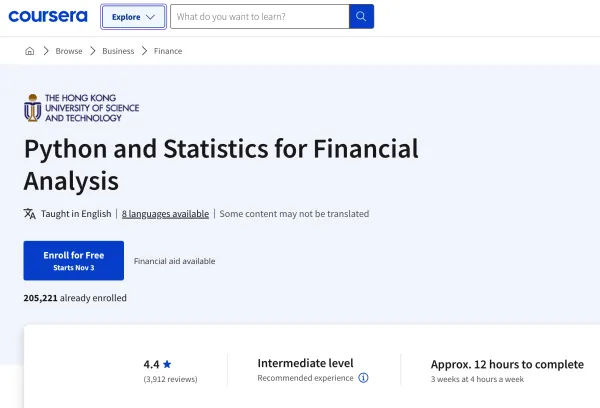
Task: Open the '8 languages available' link
Action: click(x=165, y=214)
